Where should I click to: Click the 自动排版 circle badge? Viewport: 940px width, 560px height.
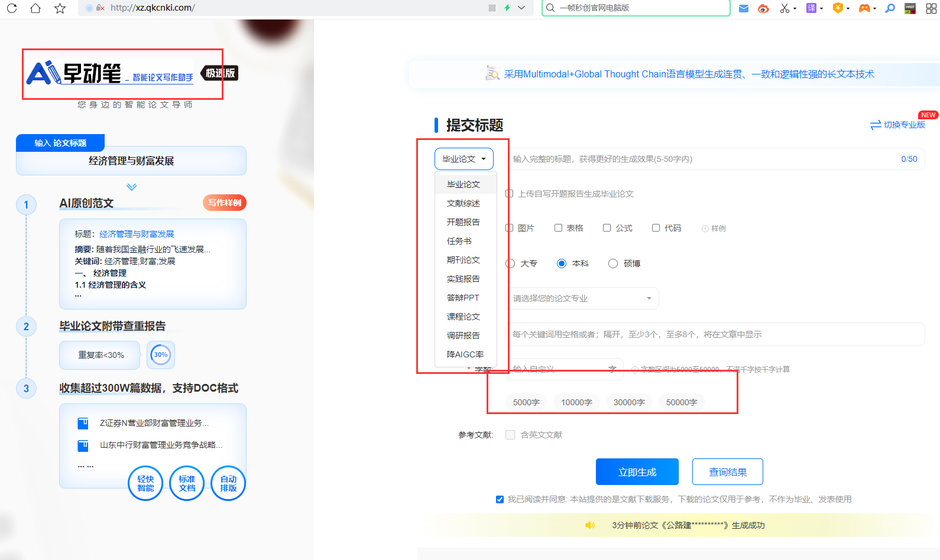228,483
